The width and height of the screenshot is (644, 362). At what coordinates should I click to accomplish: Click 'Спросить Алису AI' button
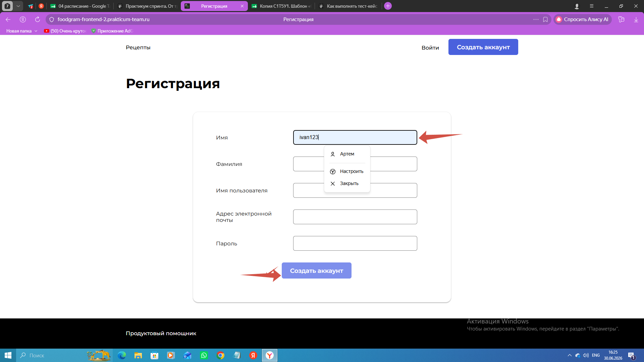[583, 19]
